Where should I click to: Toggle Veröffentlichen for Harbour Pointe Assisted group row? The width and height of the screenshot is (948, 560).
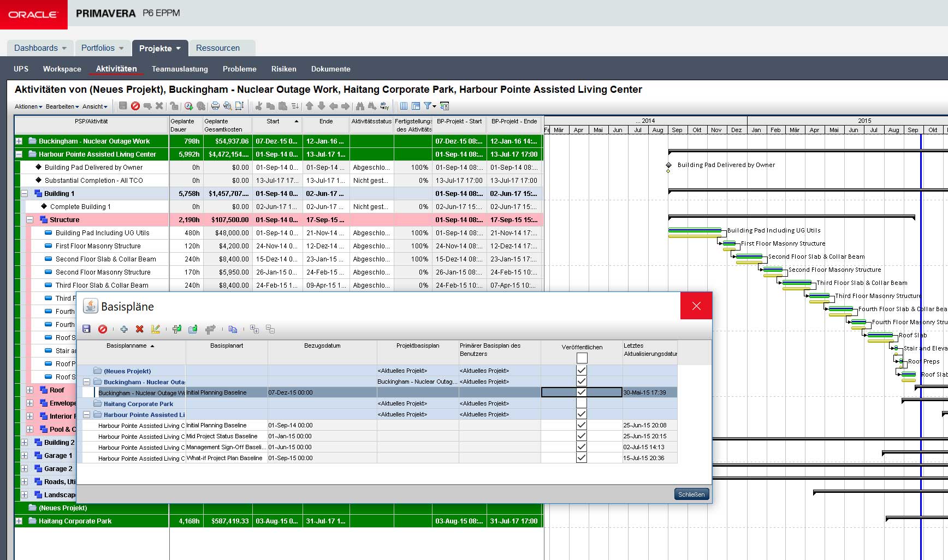[x=582, y=414]
